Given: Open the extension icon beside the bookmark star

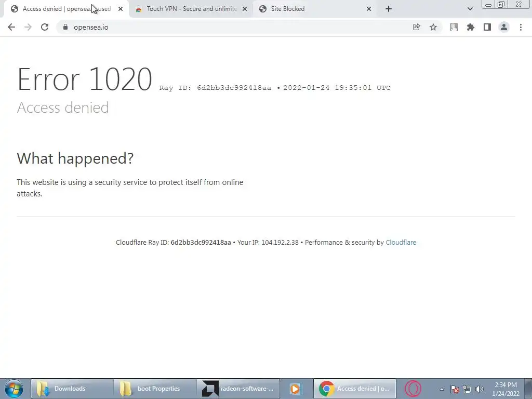Looking at the screenshot, I should pyautogui.click(x=454, y=27).
